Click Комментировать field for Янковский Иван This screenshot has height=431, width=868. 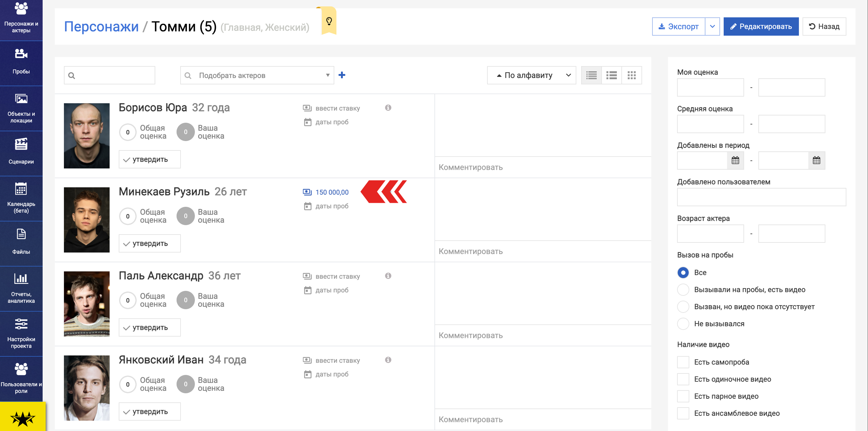tap(543, 420)
